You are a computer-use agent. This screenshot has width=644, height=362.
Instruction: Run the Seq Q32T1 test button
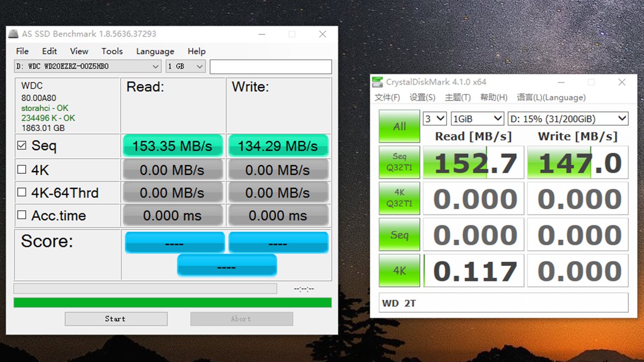point(399,162)
